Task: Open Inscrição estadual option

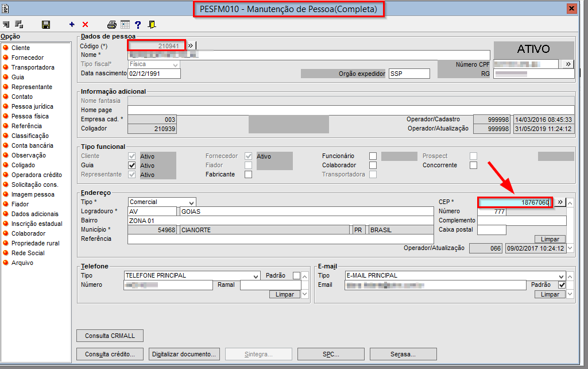Action: [x=37, y=224]
